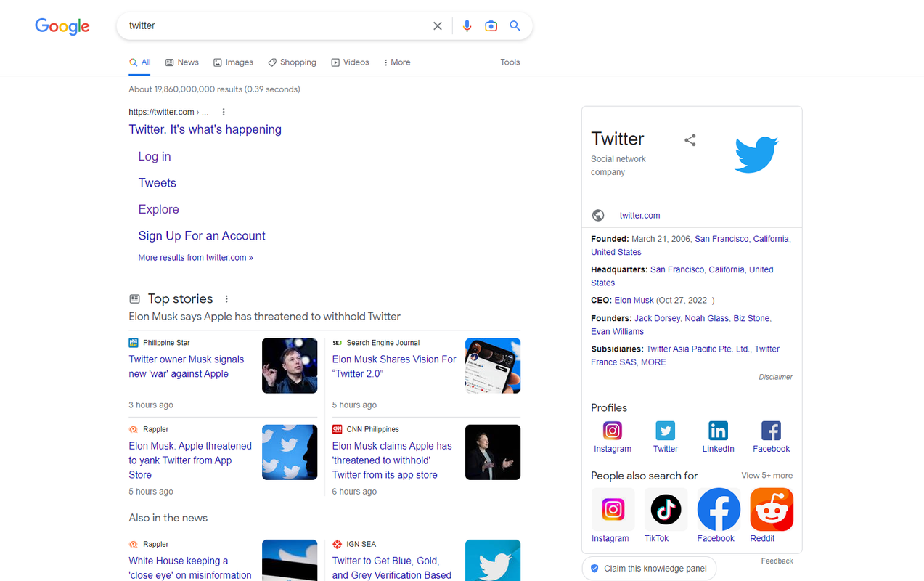
Task: Open twitter.com link in knowledge panel
Action: coord(639,216)
